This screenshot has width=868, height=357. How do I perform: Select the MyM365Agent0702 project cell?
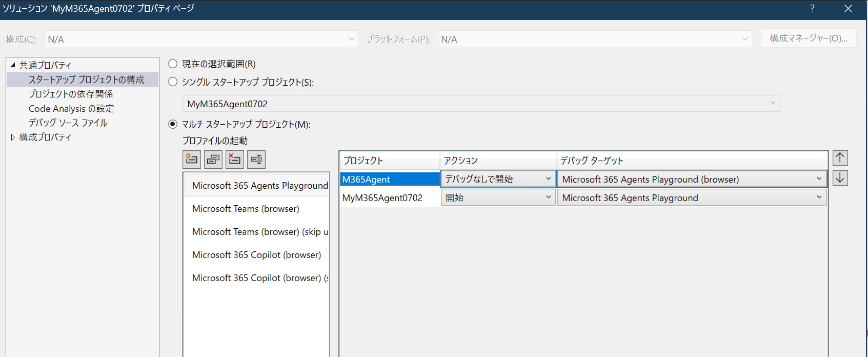390,197
